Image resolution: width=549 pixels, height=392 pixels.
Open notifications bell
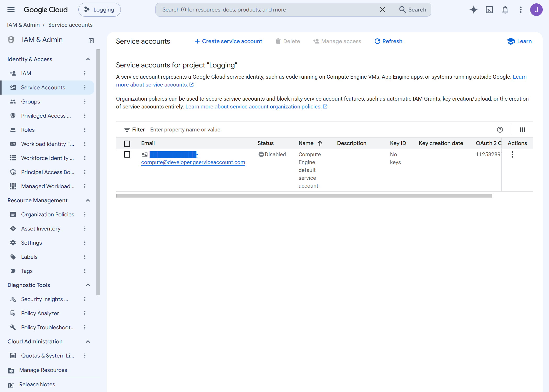click(505, 10)
